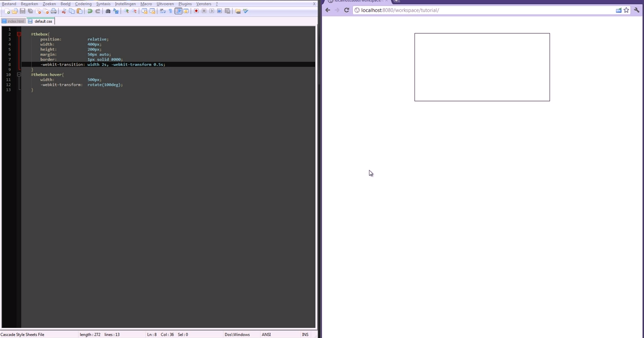Viewport: 644px width, 338px height.
Task: Open a new Chrome tab
Action: [397, 2]
